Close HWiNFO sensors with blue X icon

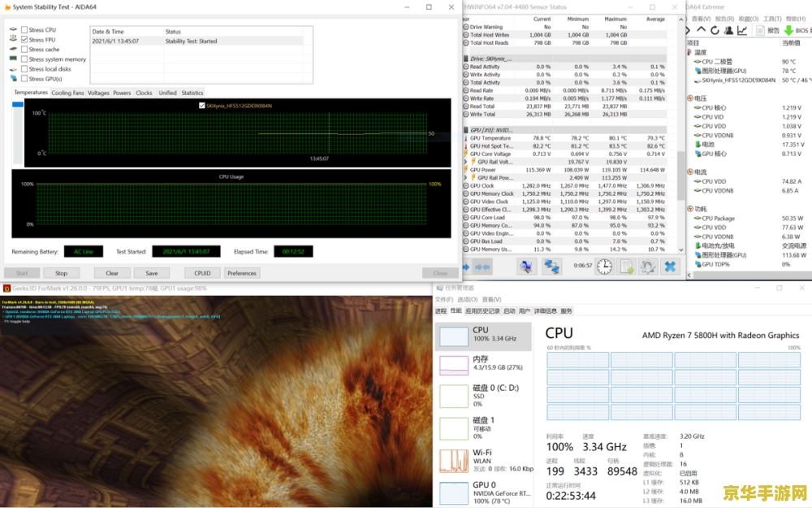coord(670,267)
